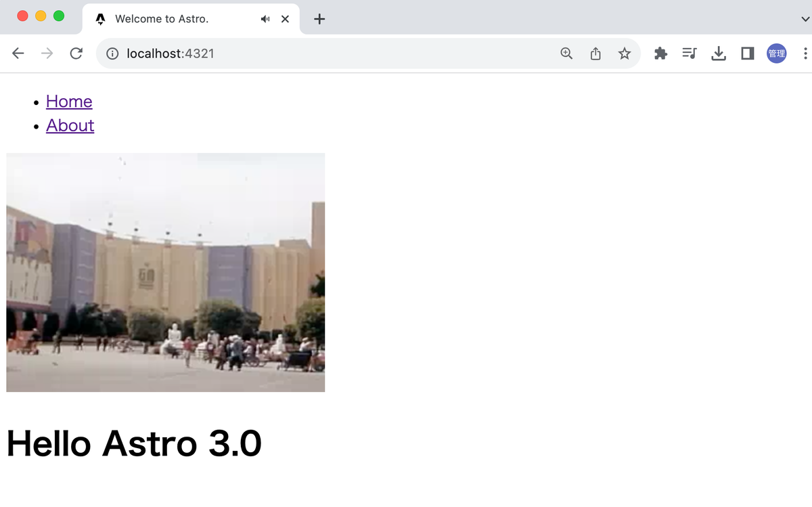
Task: View site information via the info icon
Action: coord(112,53)
